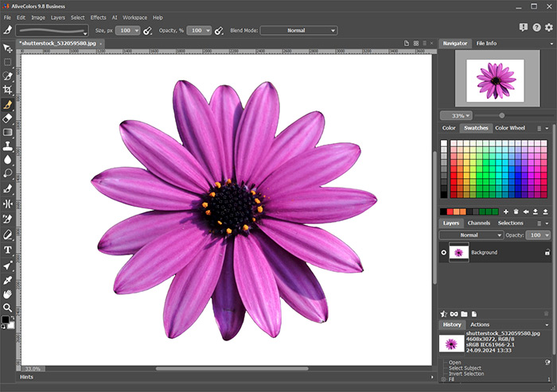Select the Blur drop tool
The image size is (557, 392).
(7, 160)
